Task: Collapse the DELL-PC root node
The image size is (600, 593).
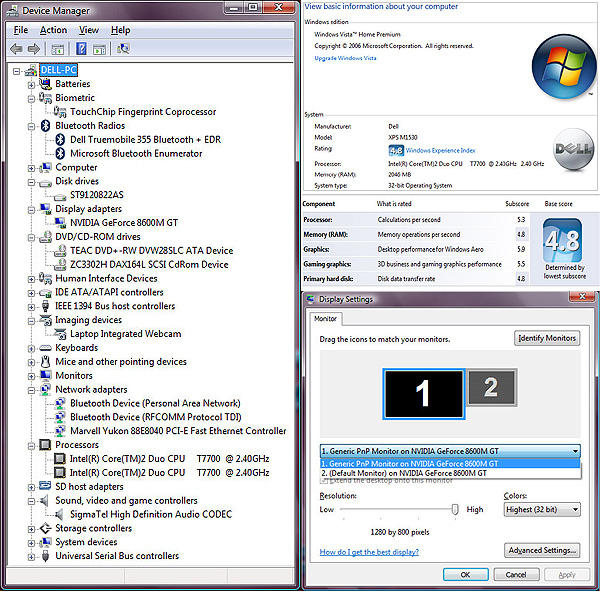Action: pyautogui.click(x=16, y=71)
